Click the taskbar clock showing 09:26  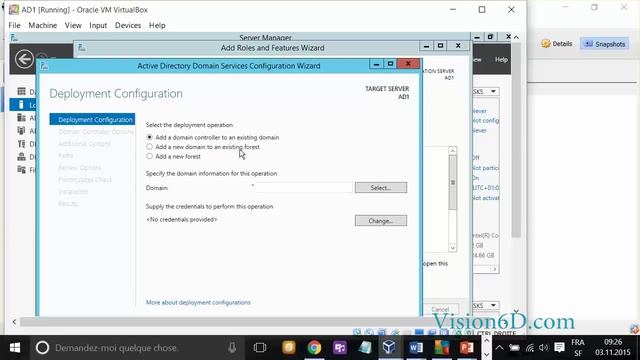click(x=613, y=342)
